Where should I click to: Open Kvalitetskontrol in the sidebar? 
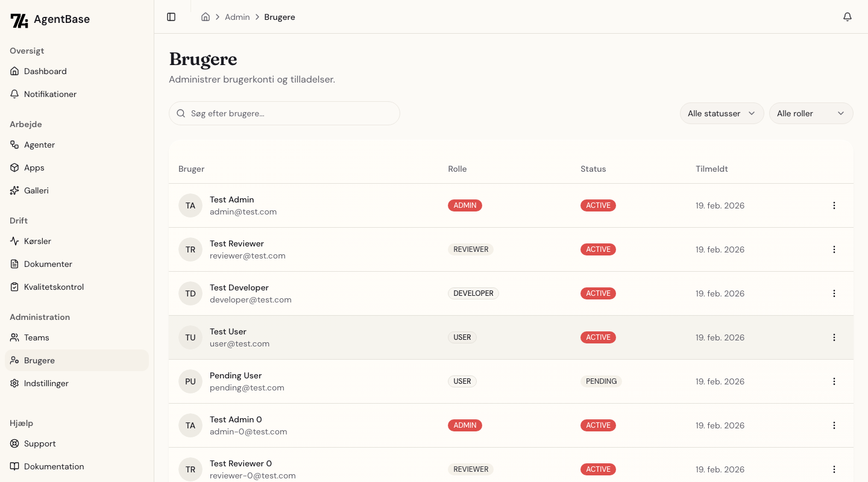tap(54, 287)
